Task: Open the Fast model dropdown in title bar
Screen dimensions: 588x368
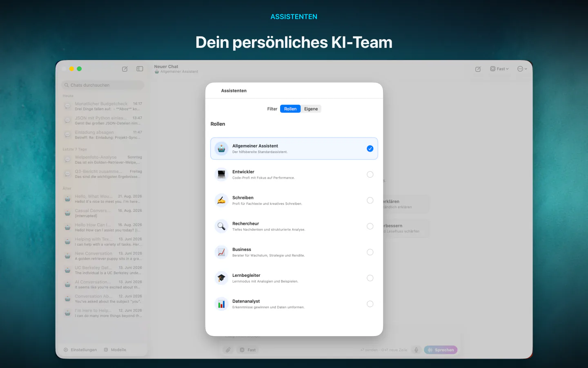Action: 499,69
